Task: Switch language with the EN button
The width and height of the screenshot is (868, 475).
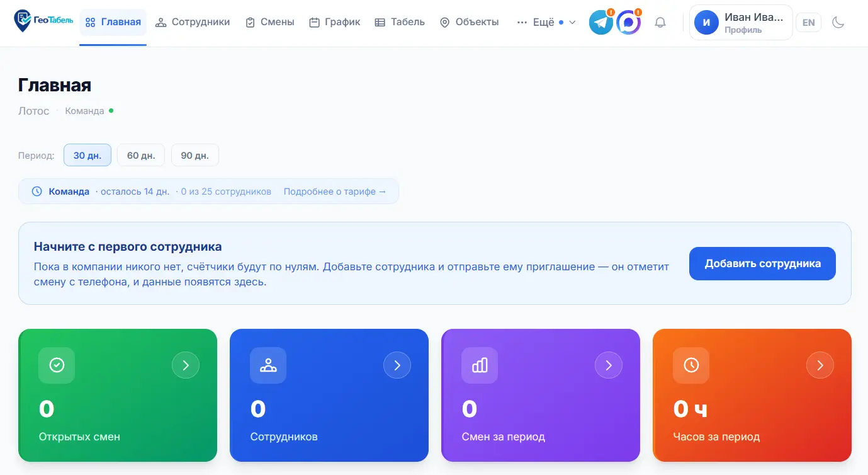Action: (809, 23)
